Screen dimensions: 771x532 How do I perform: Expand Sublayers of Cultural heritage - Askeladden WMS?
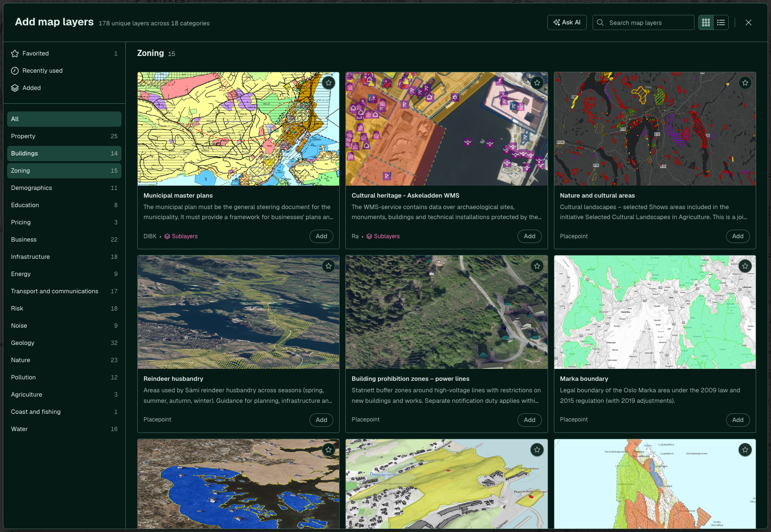[x=383, y=236]
